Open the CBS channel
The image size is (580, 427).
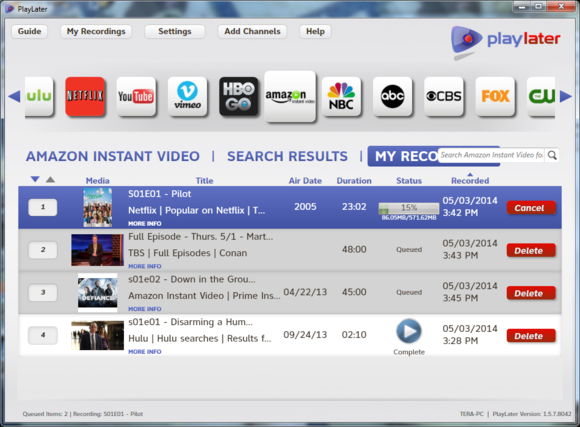[x=444, y=96]
